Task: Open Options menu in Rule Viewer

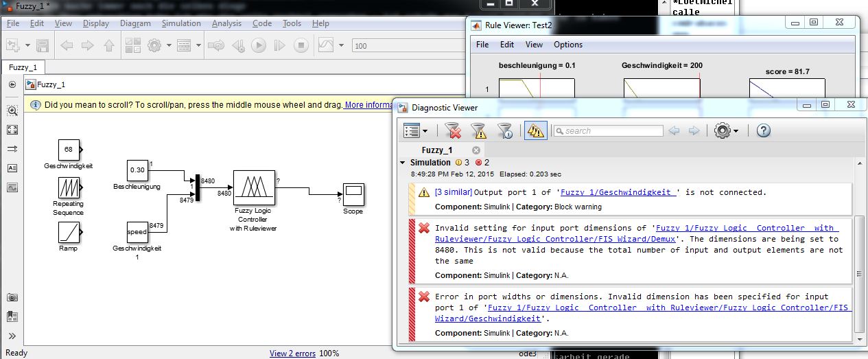Action: coord(567,45)
